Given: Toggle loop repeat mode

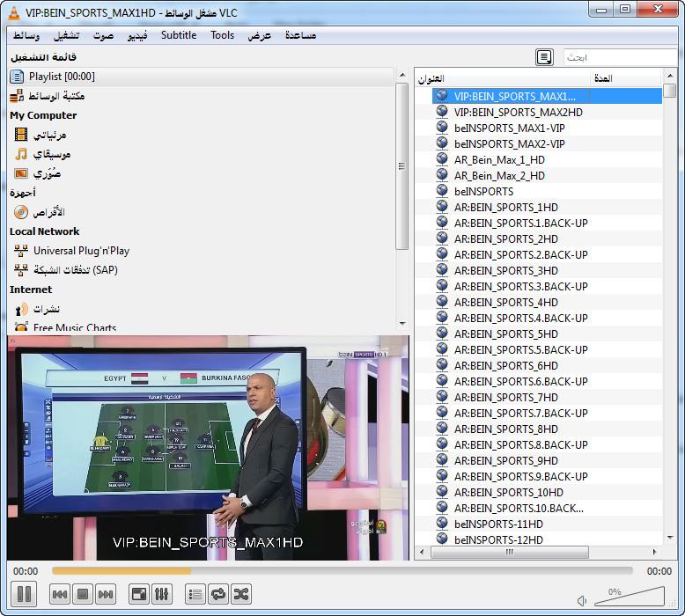Looking at the screenshot, I should pos(217,594).
